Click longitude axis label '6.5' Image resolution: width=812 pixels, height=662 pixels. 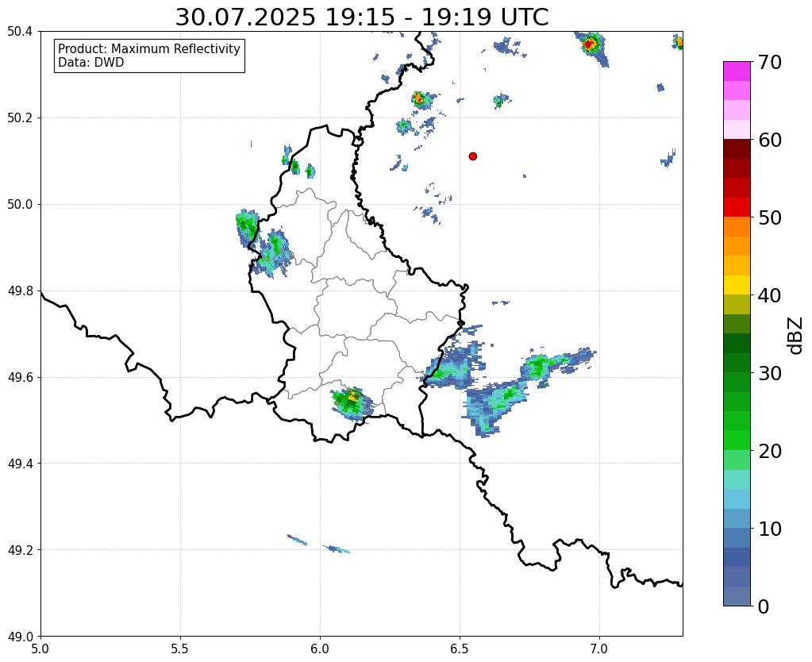pyautogui.click(x=460, y=649)
